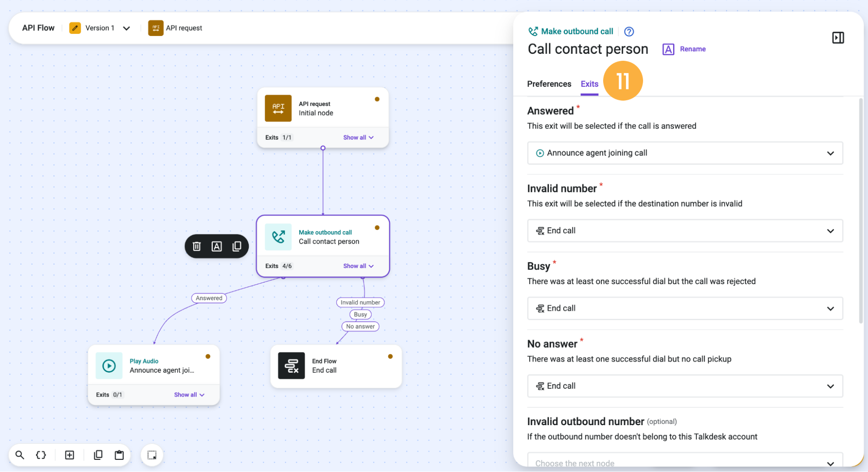Image resolution: width=868 pixels, height=472 pixels.
Task: Open the No answer exit dropdown
Action: tap(685, 386)
